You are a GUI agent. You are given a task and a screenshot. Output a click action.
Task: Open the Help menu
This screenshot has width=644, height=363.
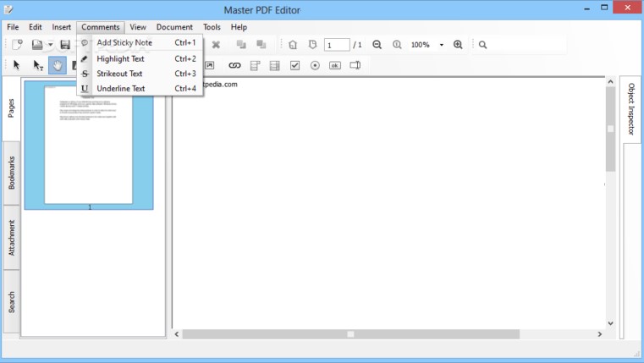[x=239, y=27]
